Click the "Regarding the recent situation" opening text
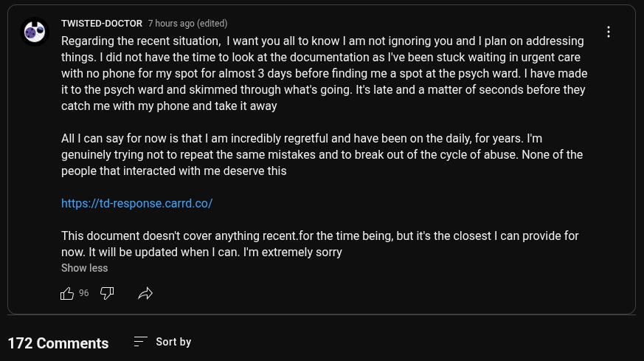This screenshot has width=644, height=361. click(x=140, y=41)
